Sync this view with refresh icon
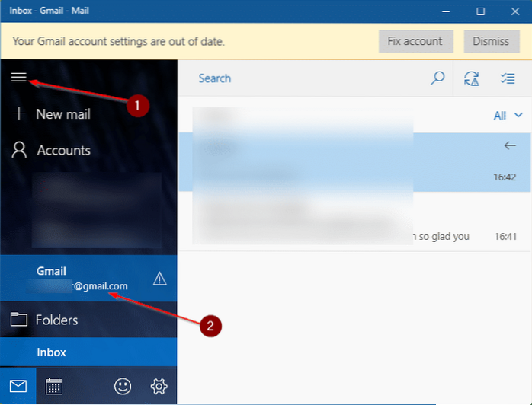 coord(471,78)
